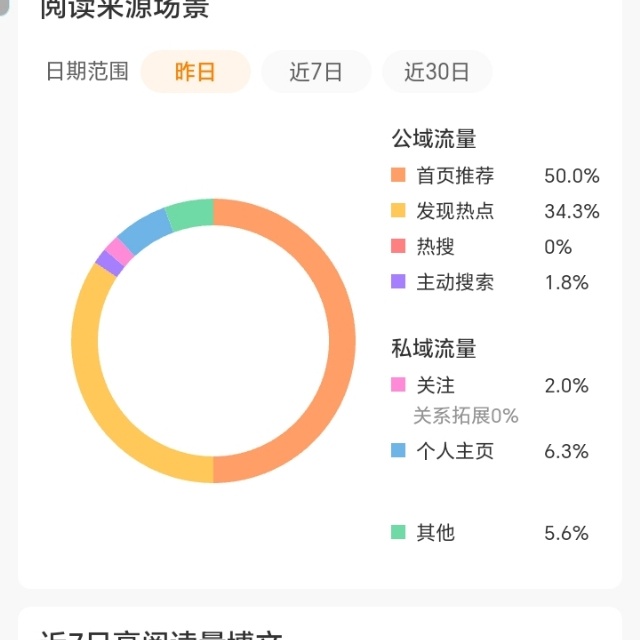Tap the 公域流量 section heading
Image resolution: width=640 pixels, height=640 pixels.
[433, 138]
